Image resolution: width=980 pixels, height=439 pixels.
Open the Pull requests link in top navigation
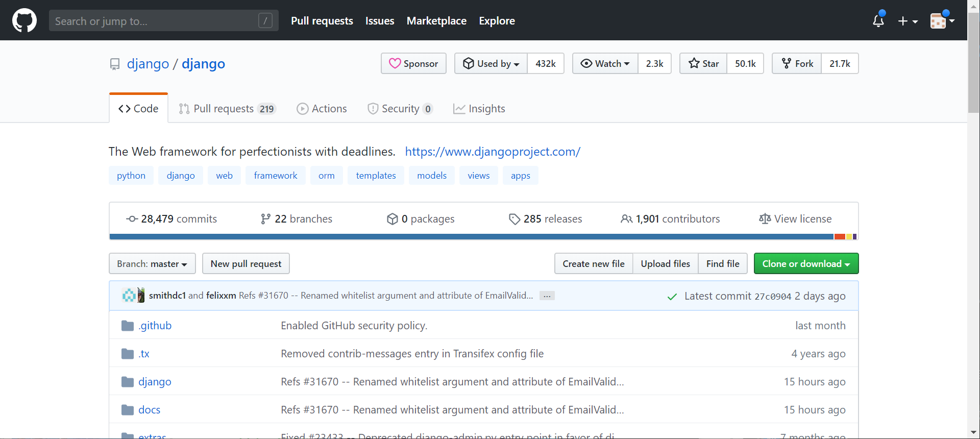[x=322, y=21]
